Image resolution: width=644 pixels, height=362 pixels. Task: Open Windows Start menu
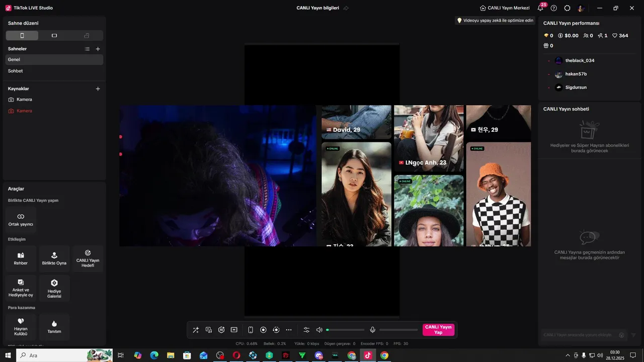click(8, 355)
